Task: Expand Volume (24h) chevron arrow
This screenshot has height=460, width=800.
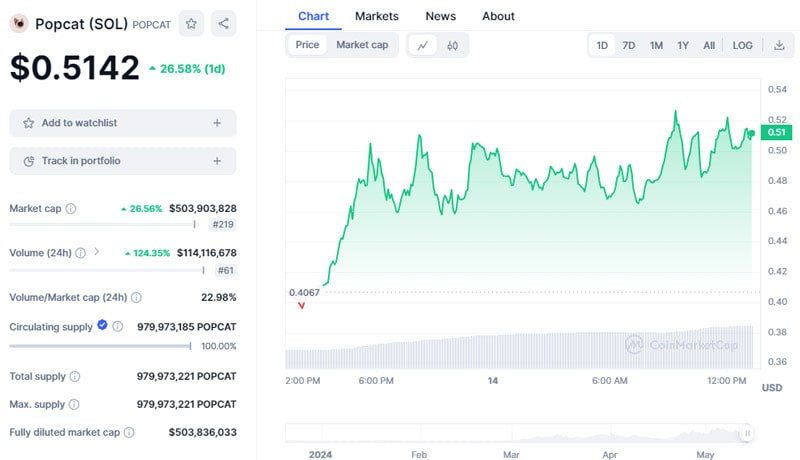Action: [x=96, y=252]
